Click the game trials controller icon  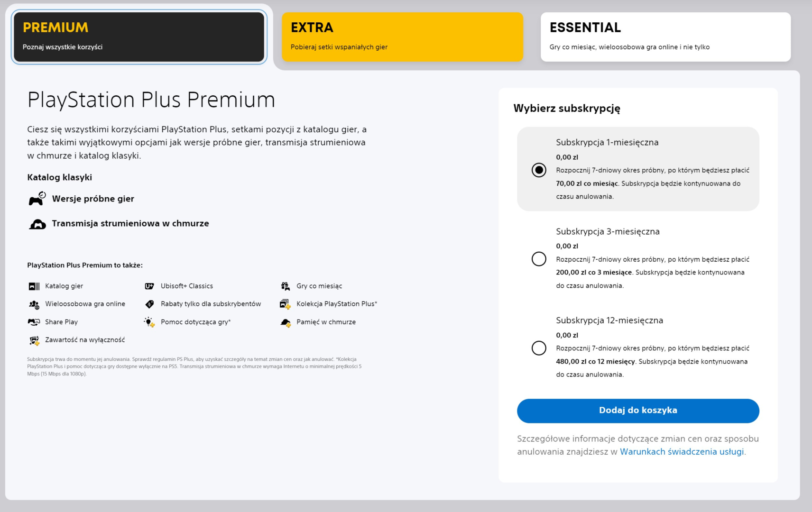point(37,199)
